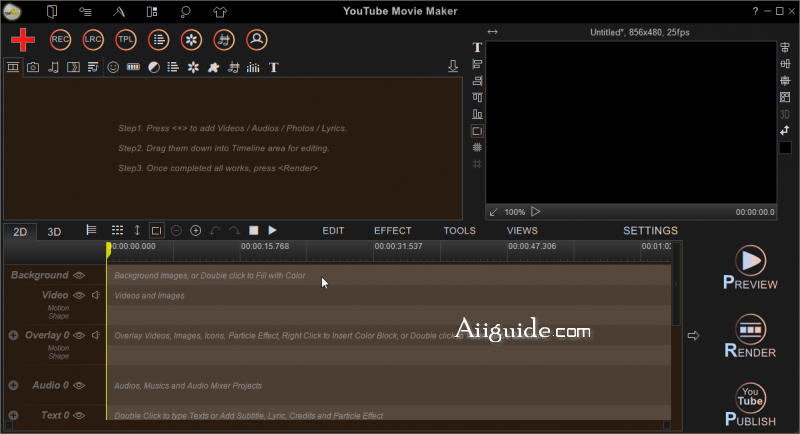Mute the Video track speaker
The image size is (800, 434).
[x=96, y=295]
